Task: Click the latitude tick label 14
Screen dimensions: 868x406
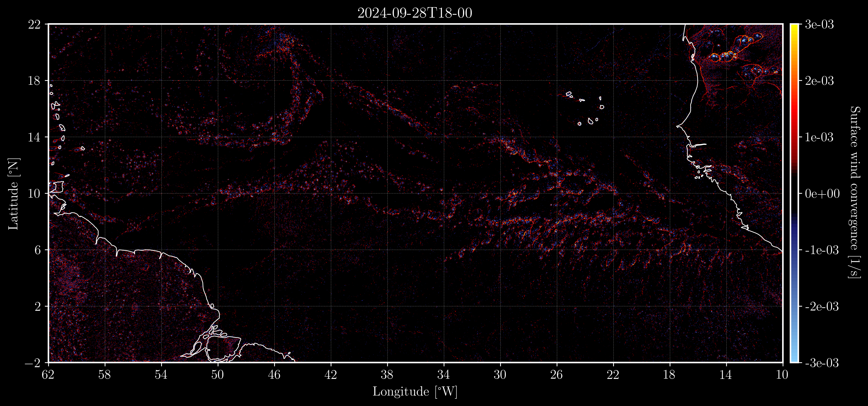Action: [x=34, y=137]
